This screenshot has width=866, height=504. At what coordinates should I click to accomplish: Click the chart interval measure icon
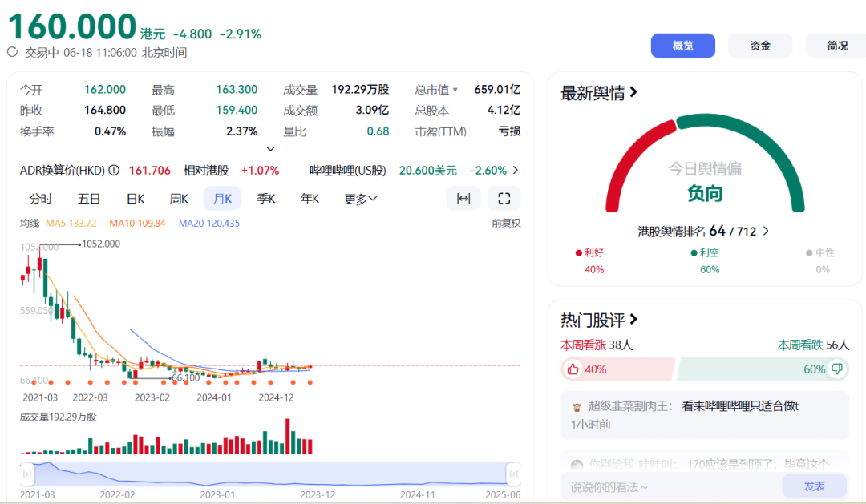[463, 199]
